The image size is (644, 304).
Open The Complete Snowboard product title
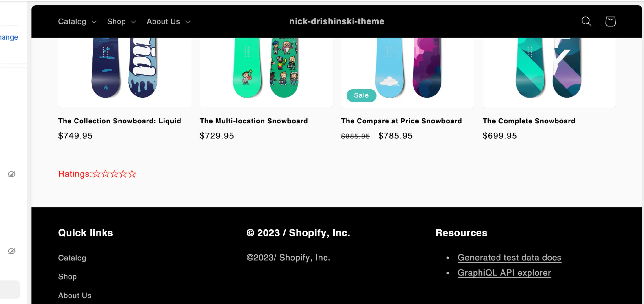[x=529, y=121]
